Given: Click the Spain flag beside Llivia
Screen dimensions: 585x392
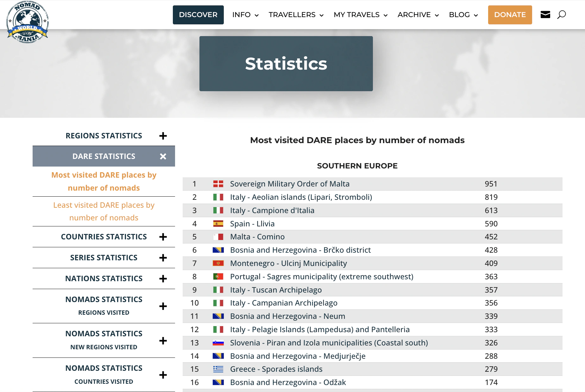Looking at the screenshot, I should point(218,224).
